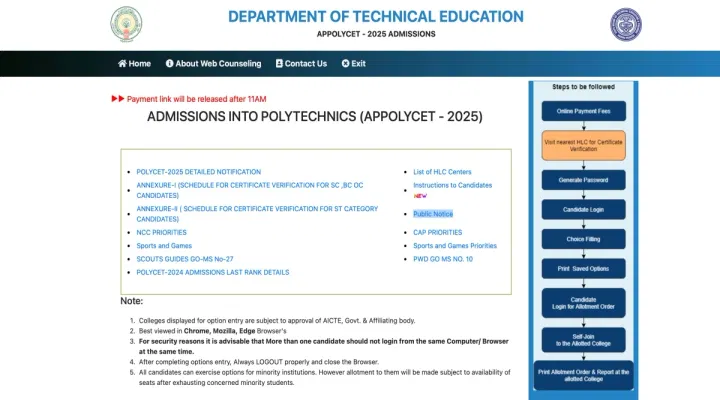Click the About Web Counseling info icon
Viewport: 720px width, 400px height.
tap(169, 64)
